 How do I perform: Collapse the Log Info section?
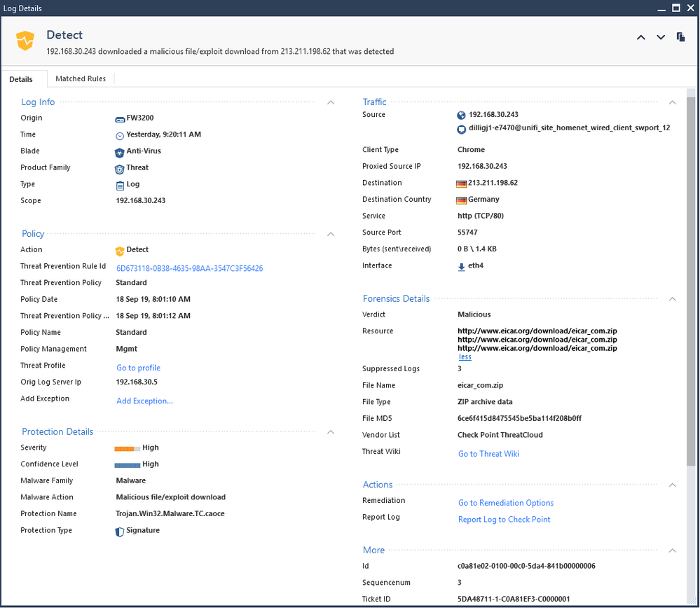pos(331,102)
